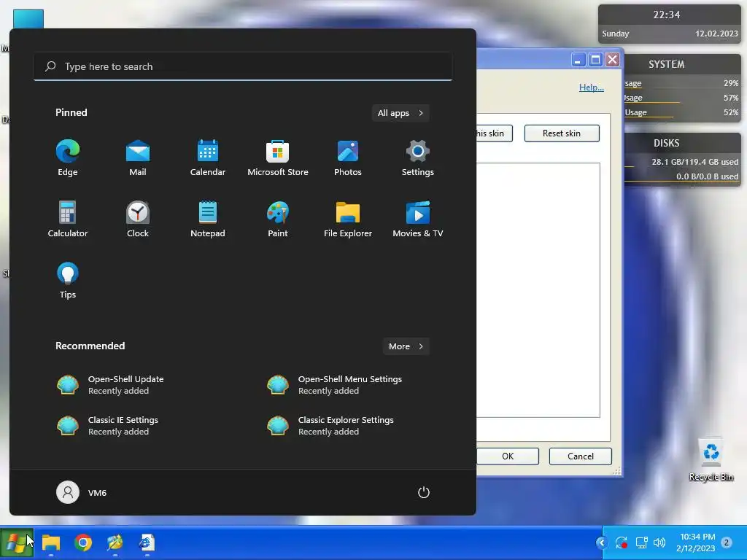Open the VM6 user account
This screenshot has width=747, height=560.
tap(82, 492)
